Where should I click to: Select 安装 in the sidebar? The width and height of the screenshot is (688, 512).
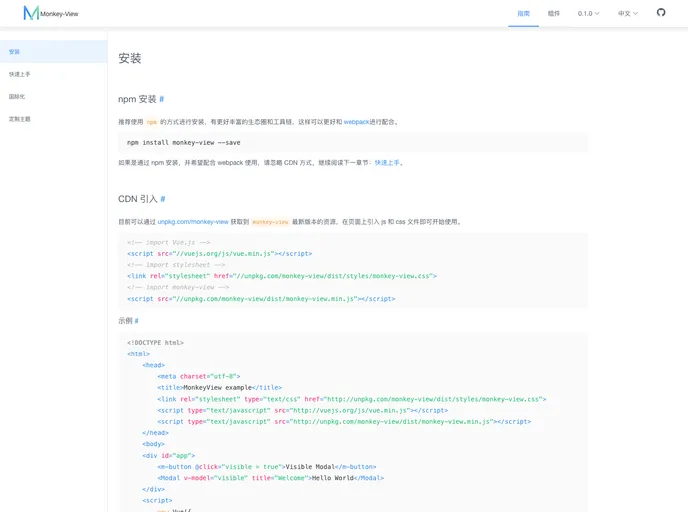(54, 52)
